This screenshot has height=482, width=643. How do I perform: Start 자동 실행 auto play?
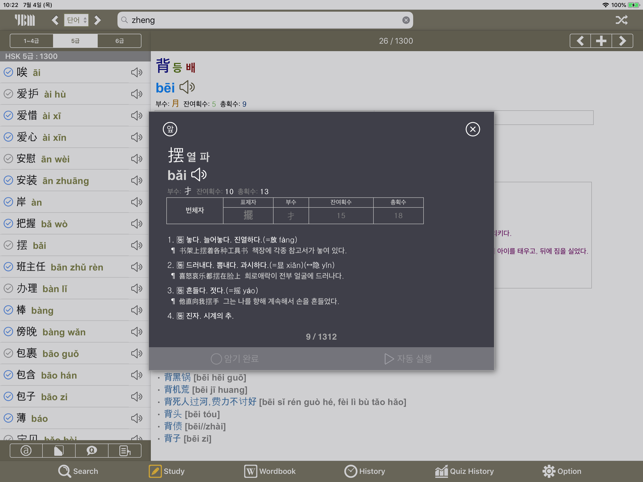click(x=408, y=359)
